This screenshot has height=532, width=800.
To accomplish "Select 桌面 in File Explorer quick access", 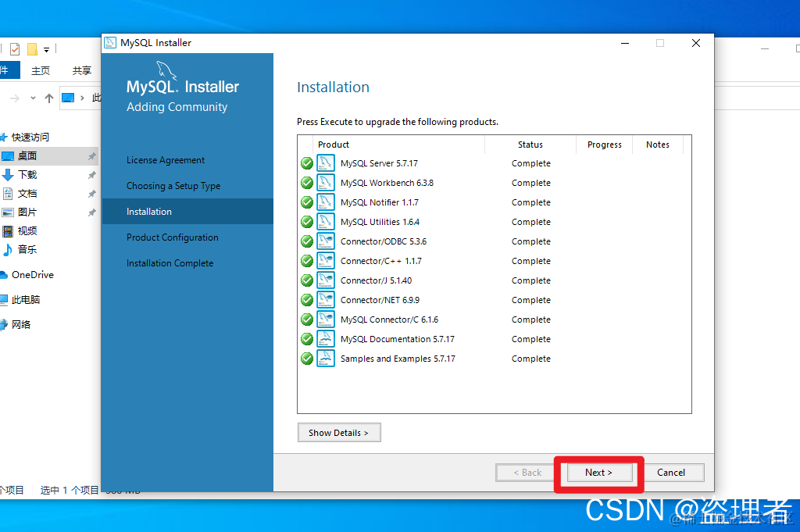I will (x=49, y=156).
